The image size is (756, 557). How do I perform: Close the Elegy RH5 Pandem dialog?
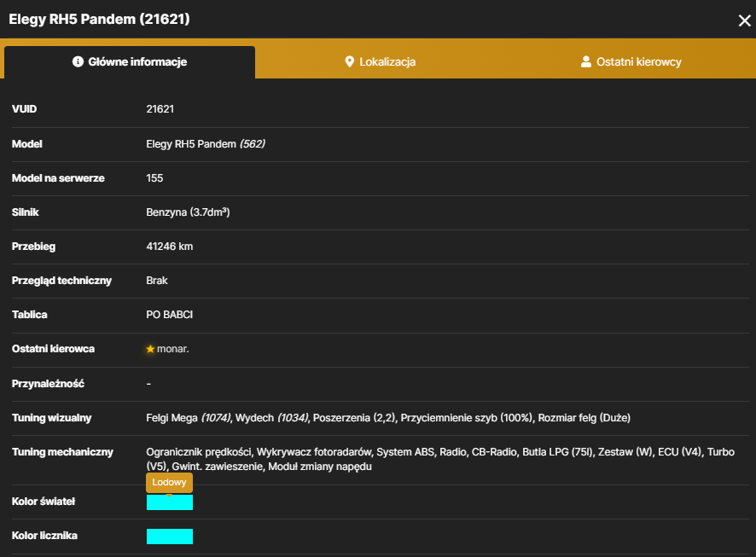[744, 20]
